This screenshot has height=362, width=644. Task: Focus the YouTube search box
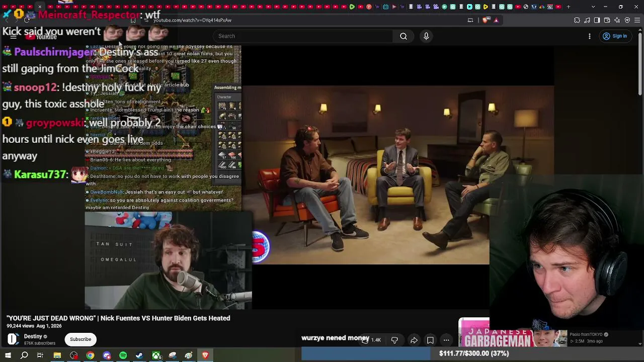point(303,36)
